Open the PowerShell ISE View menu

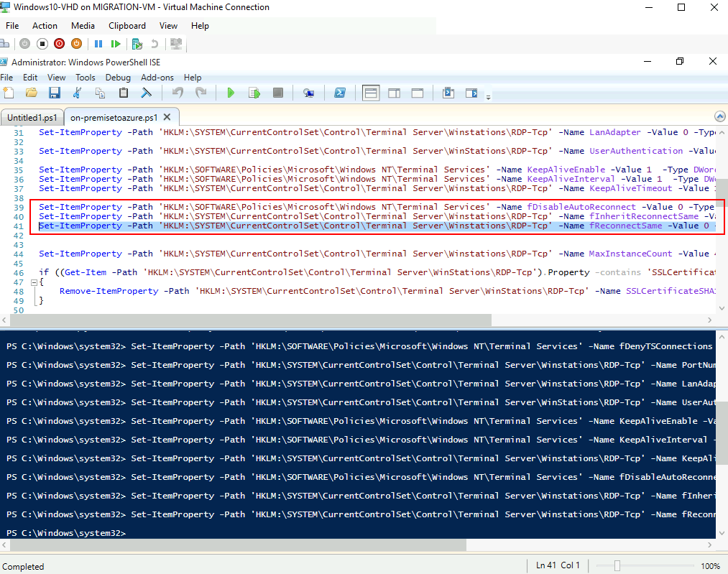(x=56, y=78)
